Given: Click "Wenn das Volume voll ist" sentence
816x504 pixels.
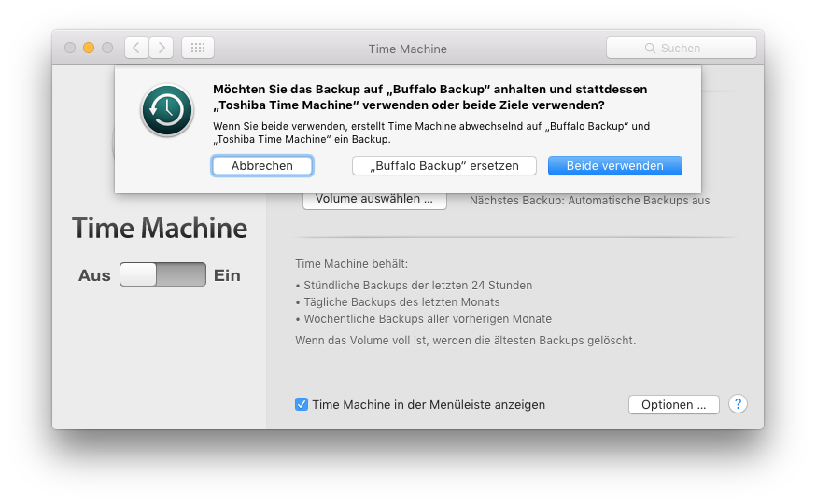Looking at the screenshot, I should (x=466, y=340).
